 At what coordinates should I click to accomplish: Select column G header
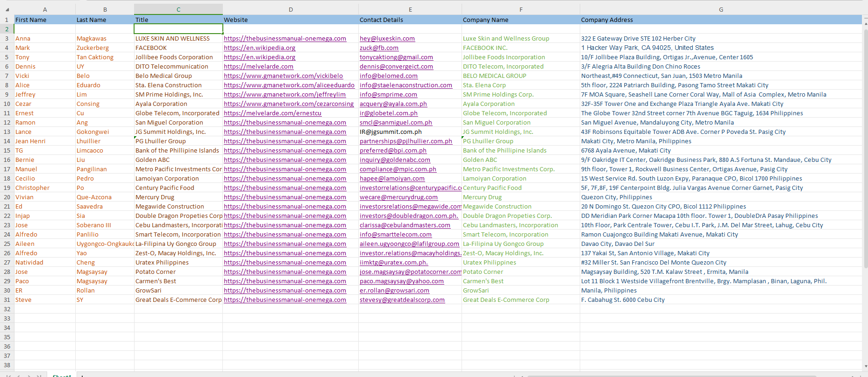point(721,9)
